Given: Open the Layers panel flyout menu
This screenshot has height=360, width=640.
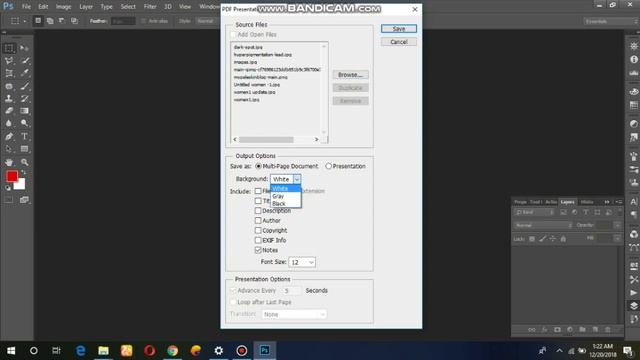Looking at the screenshot, I should click(619, 202).
